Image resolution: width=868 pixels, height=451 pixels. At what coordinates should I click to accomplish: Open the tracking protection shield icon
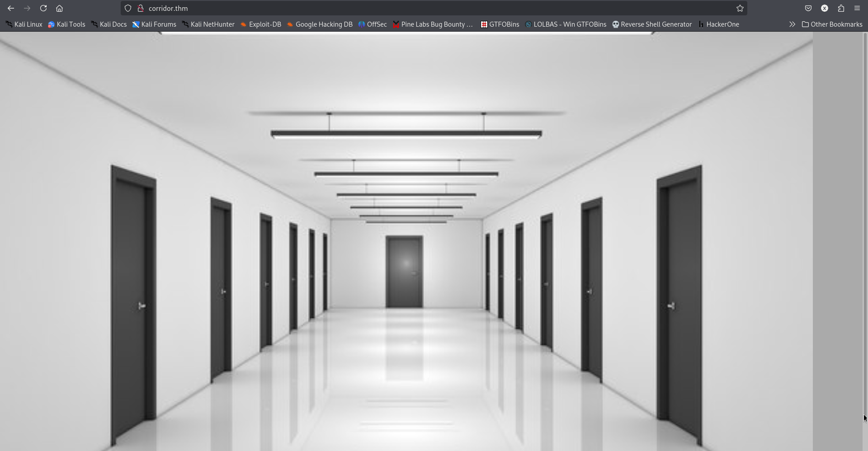(x=128, y=8)
